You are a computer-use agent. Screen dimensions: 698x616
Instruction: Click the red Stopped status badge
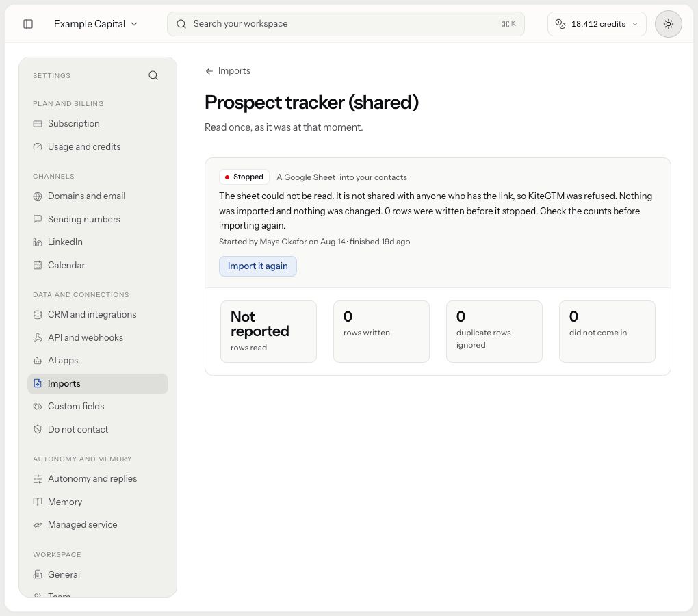tap(244, 177)
